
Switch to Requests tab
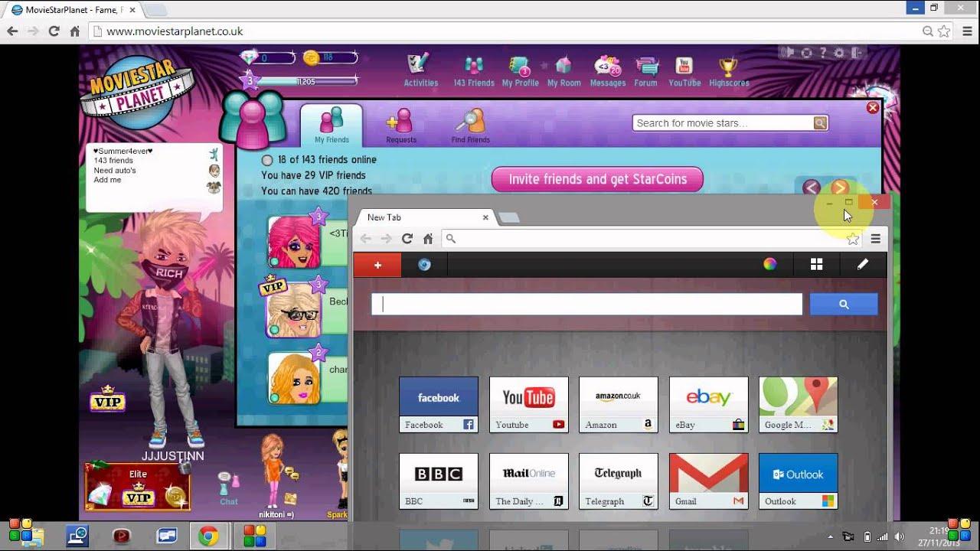click(x=400, y=125)
